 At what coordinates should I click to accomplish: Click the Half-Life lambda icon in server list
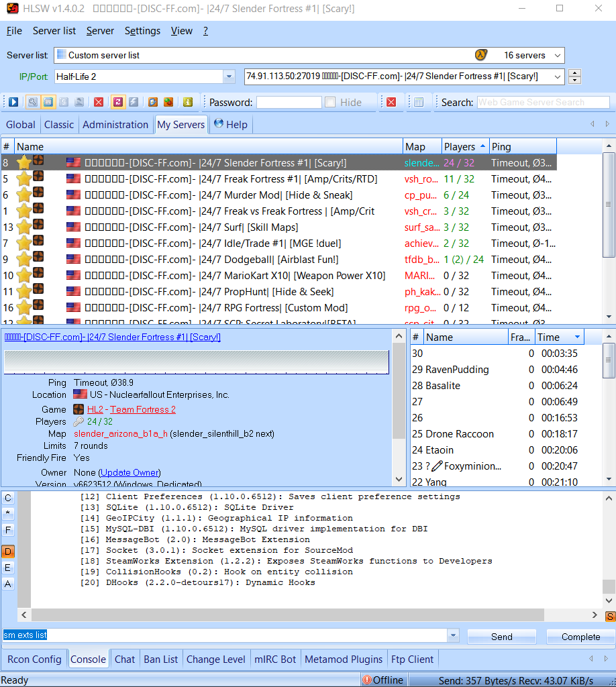480,55
